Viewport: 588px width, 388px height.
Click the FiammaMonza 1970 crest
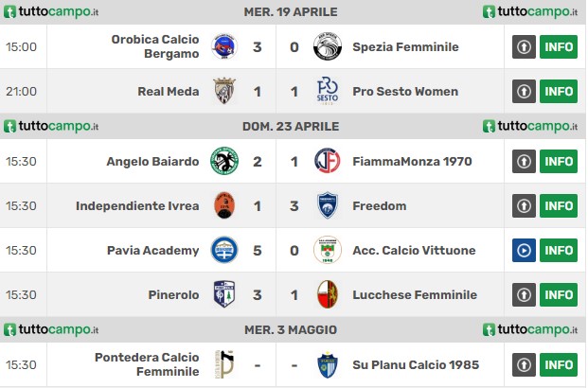point(328,161)
